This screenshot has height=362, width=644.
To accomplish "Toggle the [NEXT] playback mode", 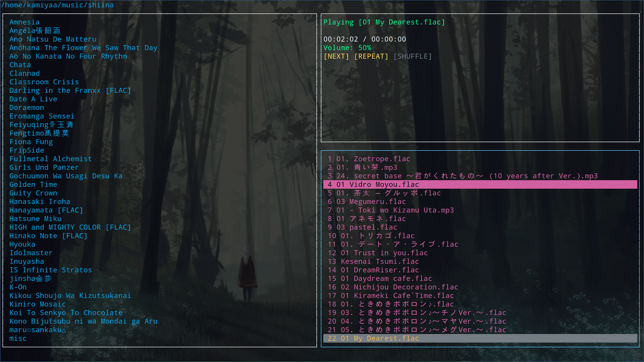I will 336,56.
